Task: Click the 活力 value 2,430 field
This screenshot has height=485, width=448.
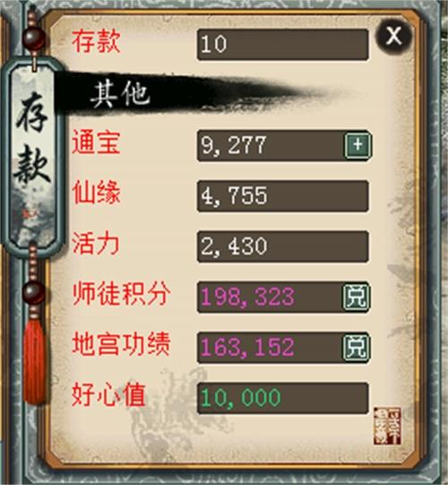Action: point(282,247)
